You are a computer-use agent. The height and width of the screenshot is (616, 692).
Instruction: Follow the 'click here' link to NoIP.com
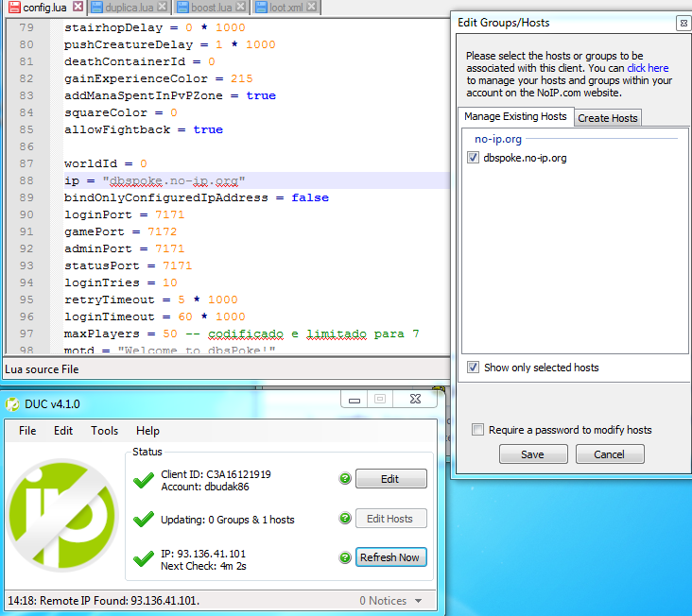[x=648, y=68]
